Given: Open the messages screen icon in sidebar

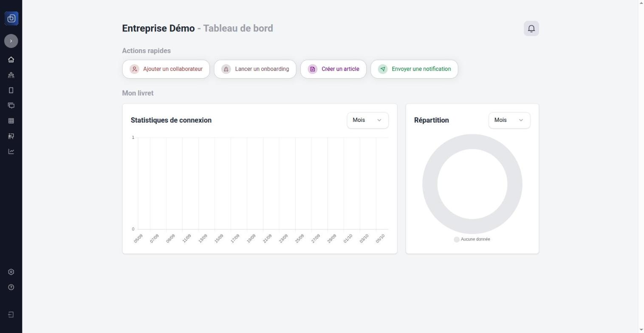Looking at the screenshot, I should point(11,106).
